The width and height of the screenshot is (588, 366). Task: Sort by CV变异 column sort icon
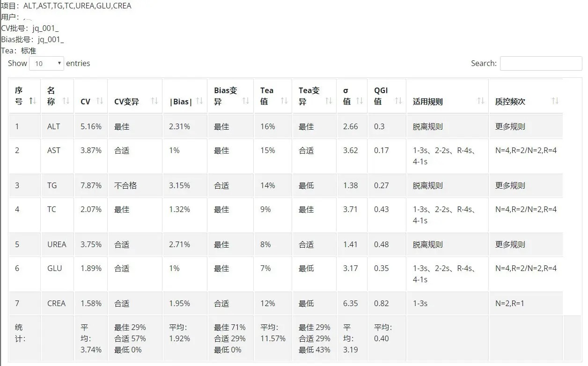pyautogui.click(x=154, y=101)
